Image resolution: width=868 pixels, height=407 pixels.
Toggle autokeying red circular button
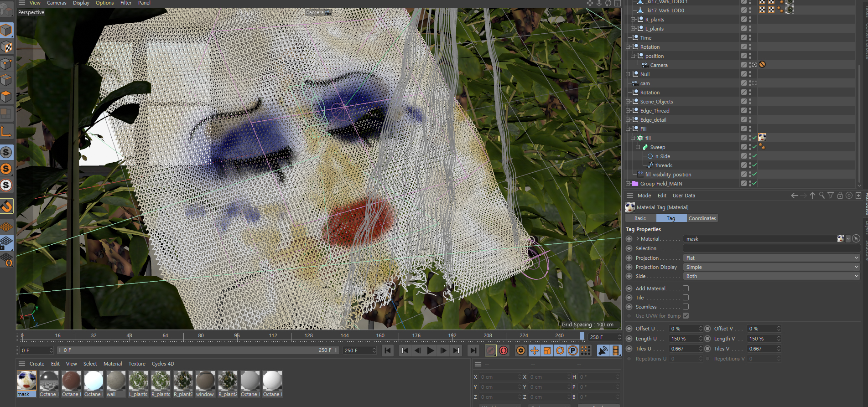[x=504, y=350]
